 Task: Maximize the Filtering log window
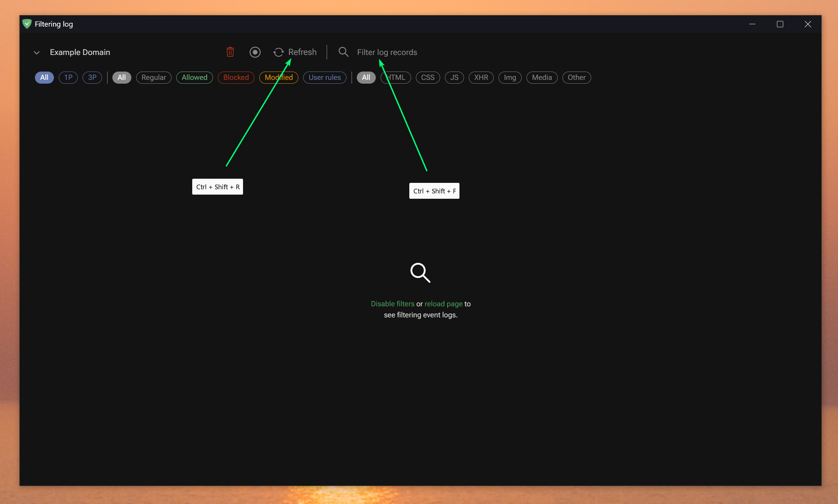pos(780,24)
